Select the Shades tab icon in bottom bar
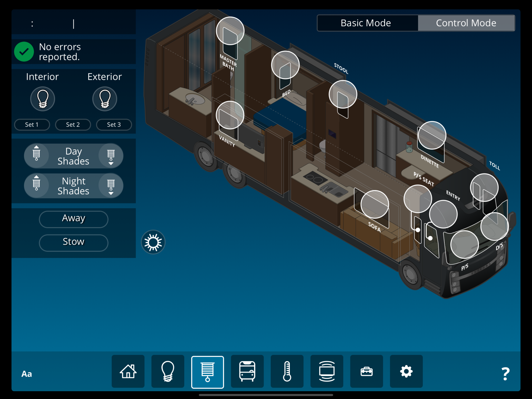 point(208,372)
